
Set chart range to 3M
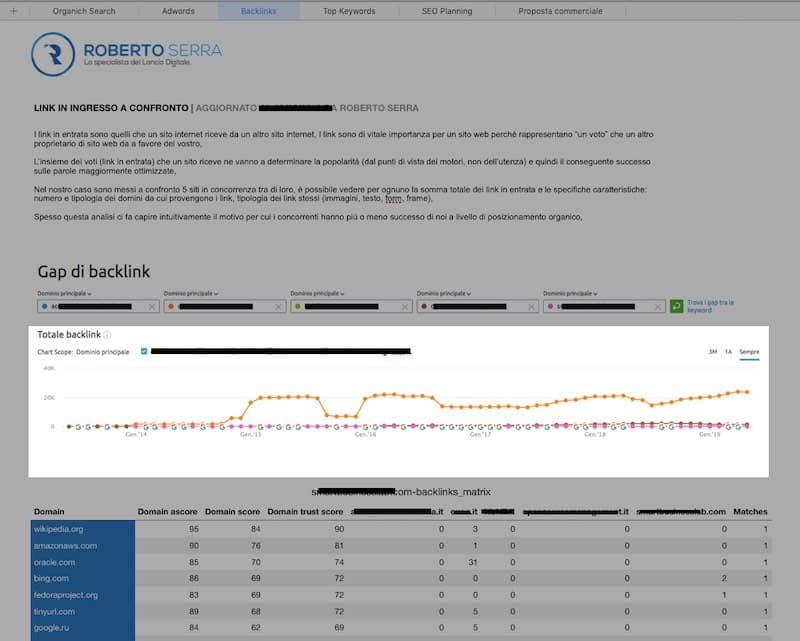[x=713, y=352]
